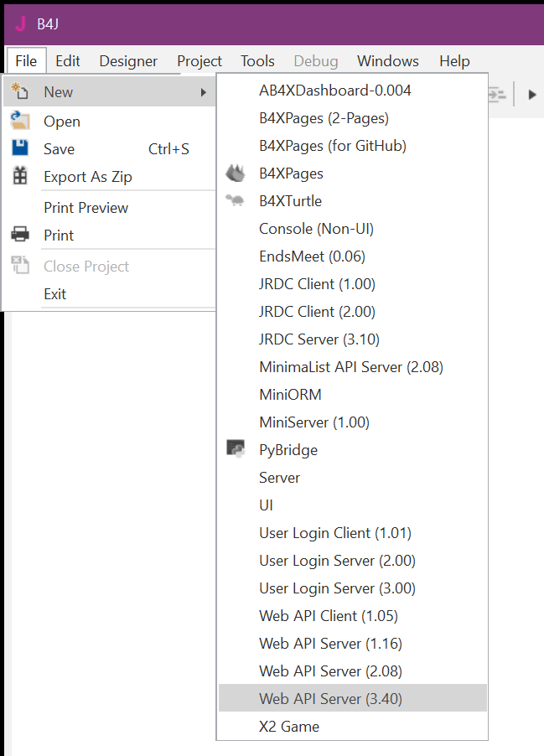Select JRDC Client (2.00) template

[353, 311]
